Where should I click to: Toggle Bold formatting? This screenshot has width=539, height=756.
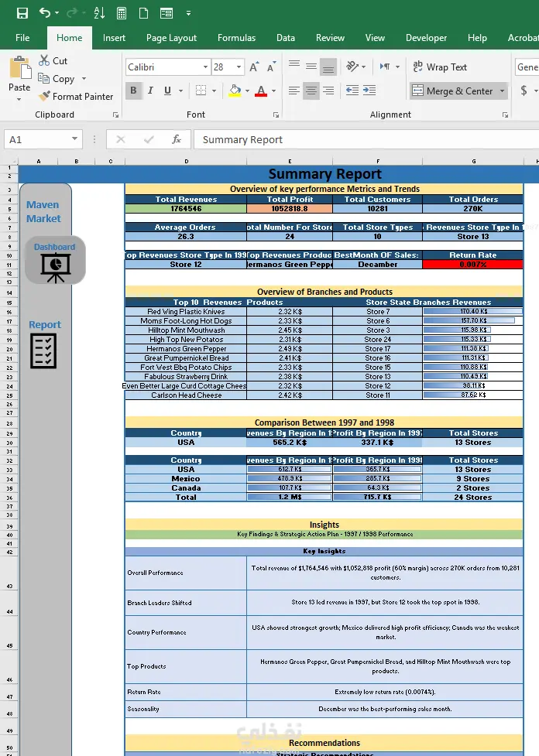pyautogui.click(x=134, y=91)
